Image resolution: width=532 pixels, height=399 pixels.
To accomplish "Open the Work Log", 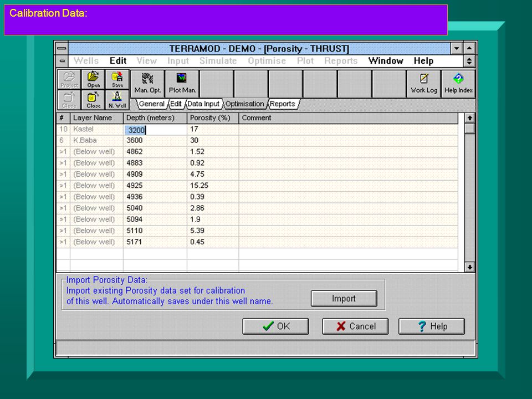I will pyautogui.click(x=424, y=84).
